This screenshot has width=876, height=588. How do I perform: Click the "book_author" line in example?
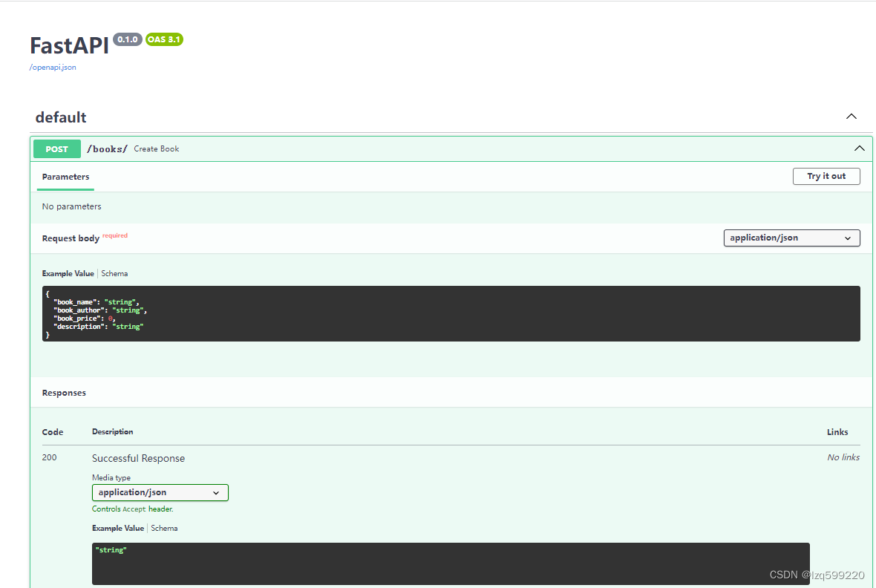[100, 310]
